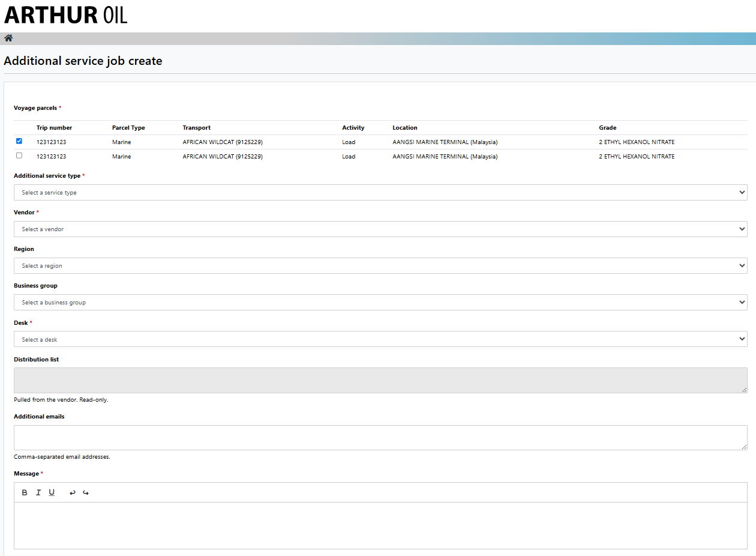Redo edit in Message editor
This screenshot has width=756, height=556.
[x=86, y=492]
